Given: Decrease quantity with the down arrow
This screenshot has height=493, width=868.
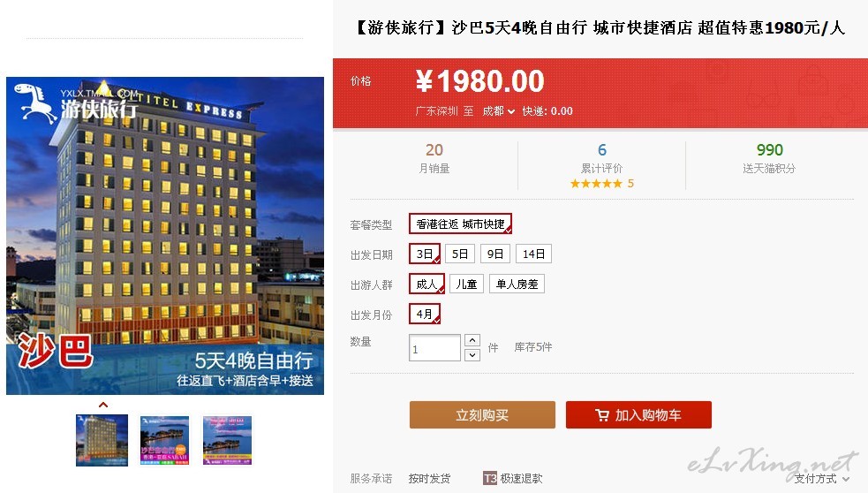Looking at the screenshot, I should (x=472, y=354).
